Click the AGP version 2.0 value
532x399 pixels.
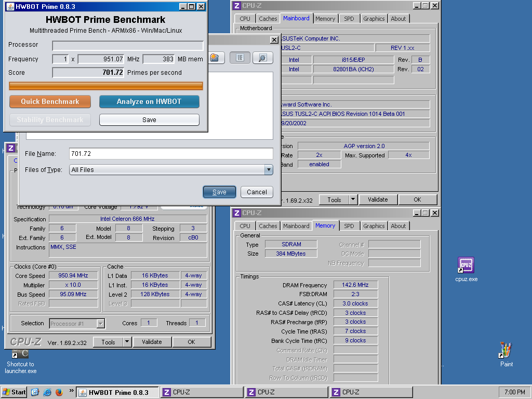coord(364,146)
